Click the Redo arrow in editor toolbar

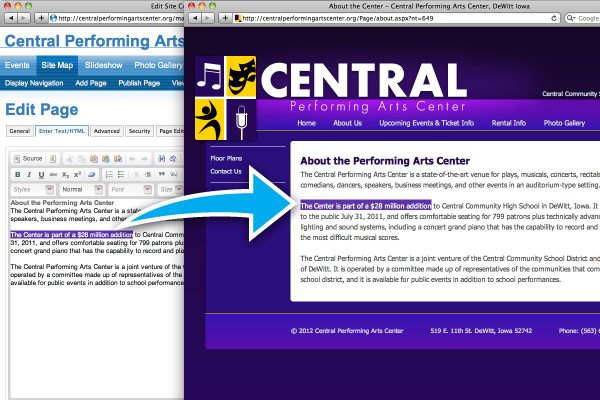coord(144,158)
